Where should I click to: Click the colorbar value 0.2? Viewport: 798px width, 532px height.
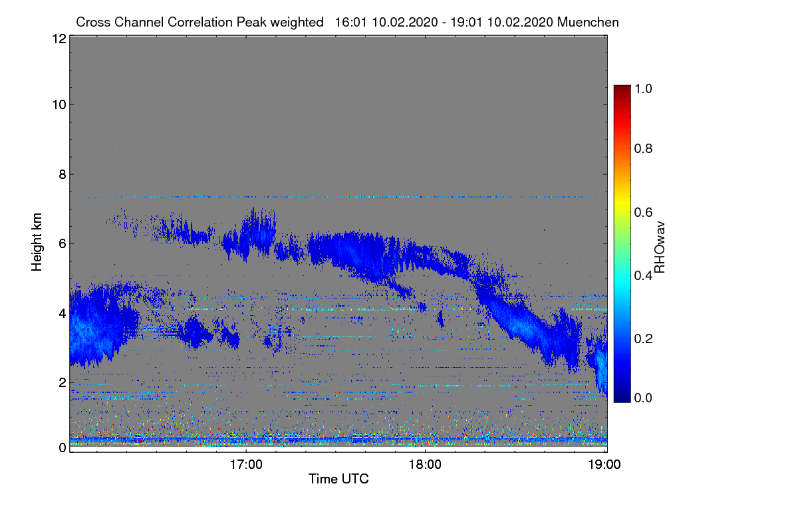pos(643,338)
